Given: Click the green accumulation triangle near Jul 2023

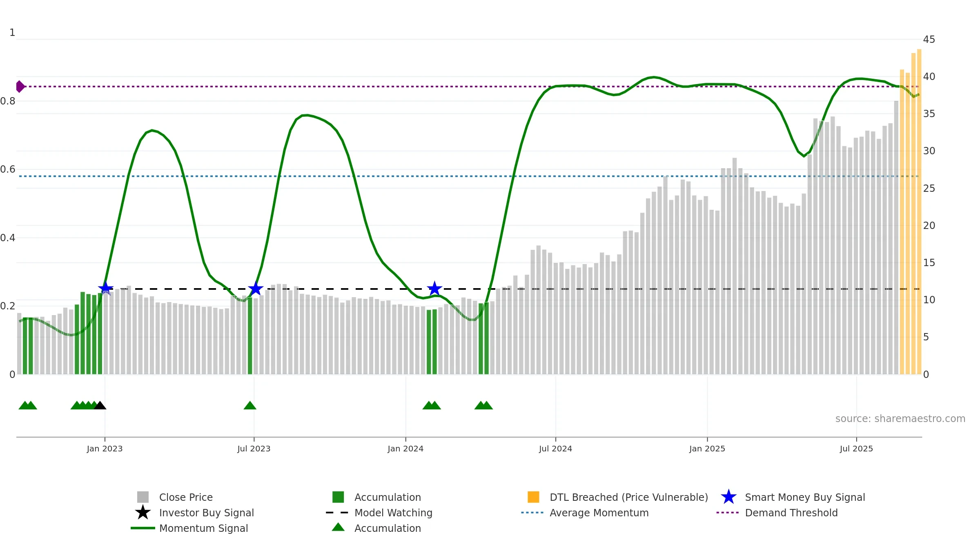Looking at the screenshot, I should 250,405.
